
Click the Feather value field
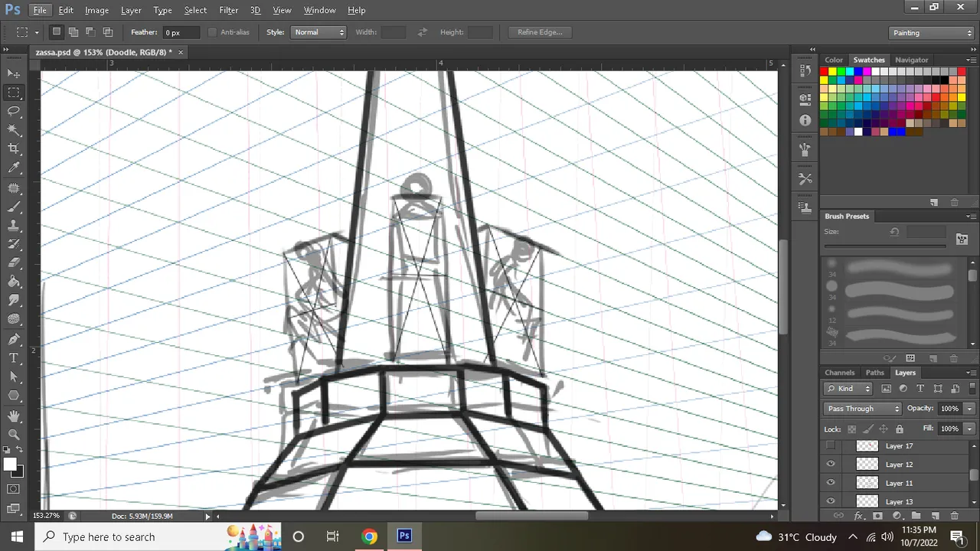point(181,32)
